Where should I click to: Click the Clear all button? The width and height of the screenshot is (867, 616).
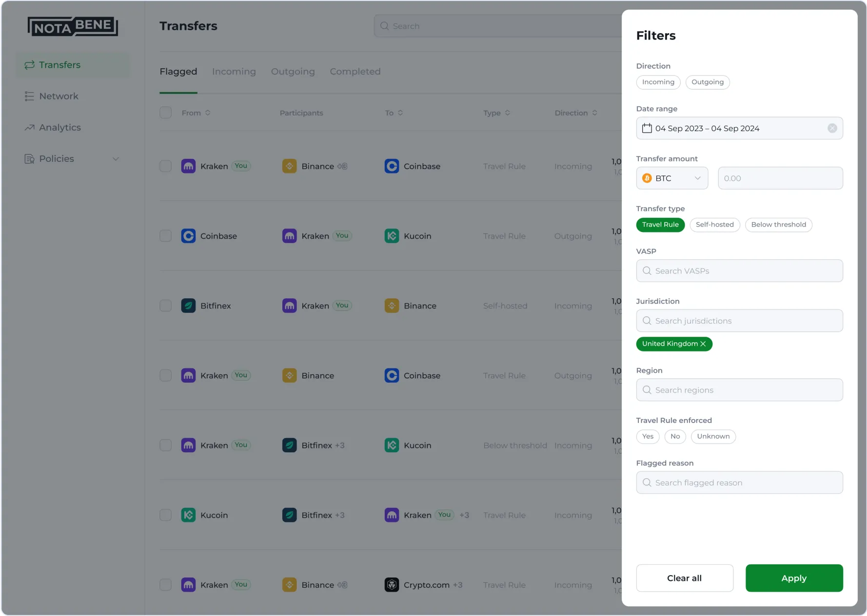pos(685,578)
